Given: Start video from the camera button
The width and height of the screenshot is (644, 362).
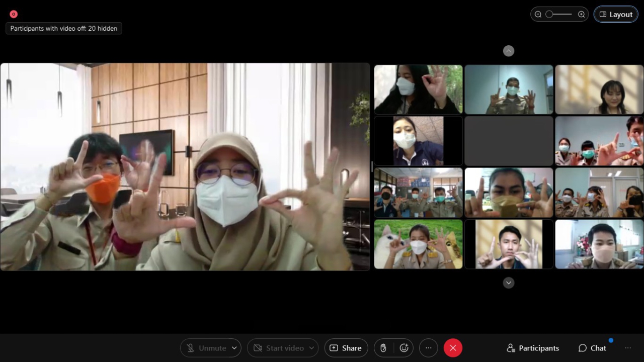Looking at the screenshot, I should tap(279, 348).
